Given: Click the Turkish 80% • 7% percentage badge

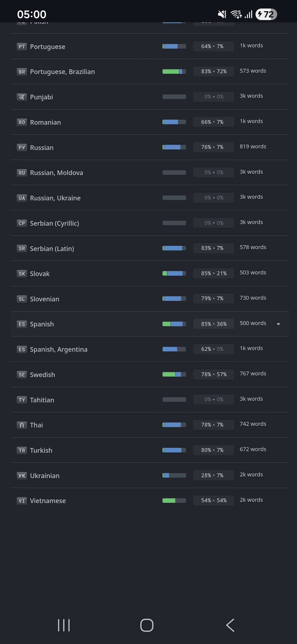Looking at the screenshot, I should coord(213,450).
